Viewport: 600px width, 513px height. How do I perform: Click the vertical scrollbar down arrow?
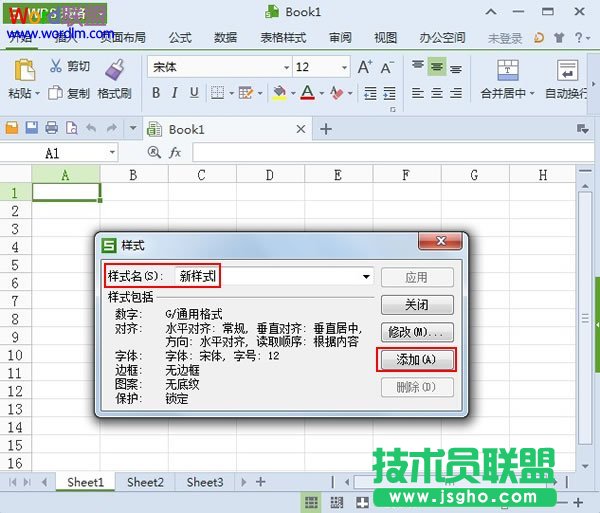coord(585,466)
